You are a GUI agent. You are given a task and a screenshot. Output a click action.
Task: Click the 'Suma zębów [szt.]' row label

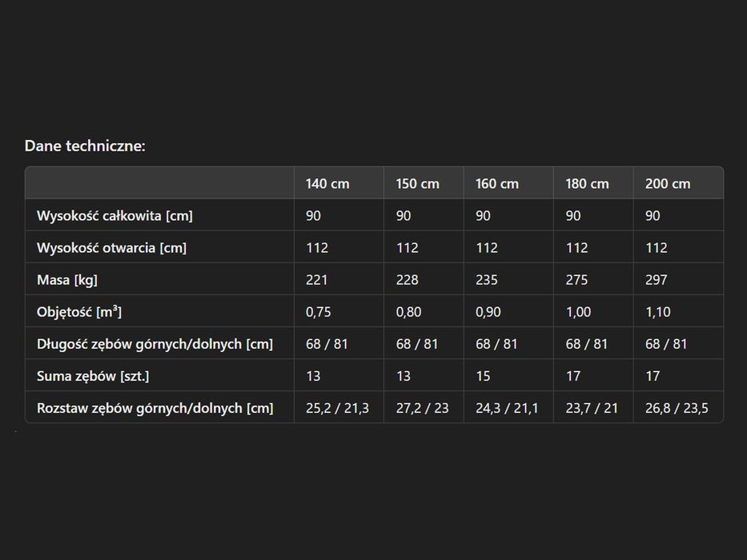click(x=93, y=376)
